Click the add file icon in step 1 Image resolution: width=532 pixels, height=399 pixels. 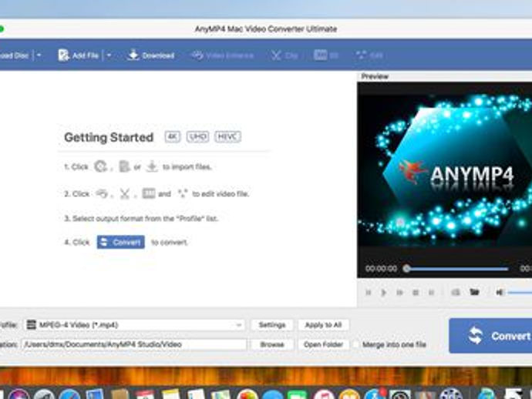[x=124, y=166]
